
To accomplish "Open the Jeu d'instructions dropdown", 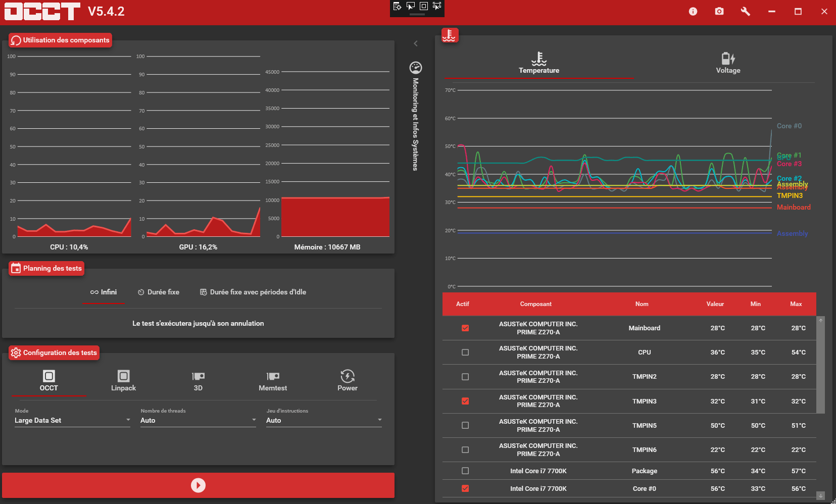I will [x=324, y=420].
